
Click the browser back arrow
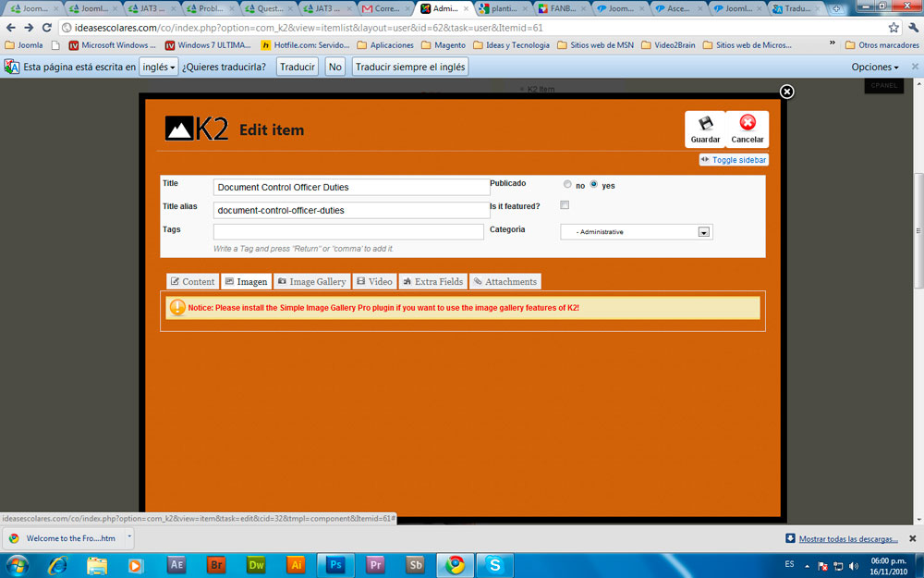point(10,28)
